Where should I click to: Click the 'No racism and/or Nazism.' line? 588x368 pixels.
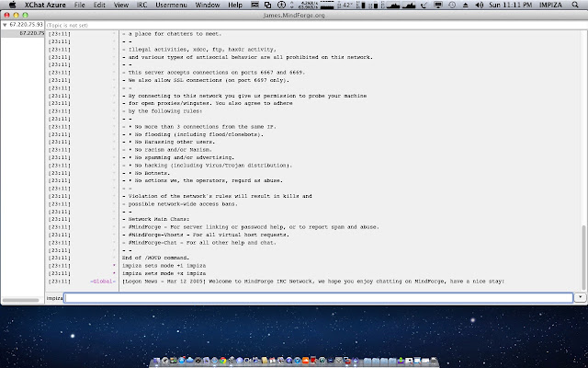pyautogui.click(x=167, y=150)
